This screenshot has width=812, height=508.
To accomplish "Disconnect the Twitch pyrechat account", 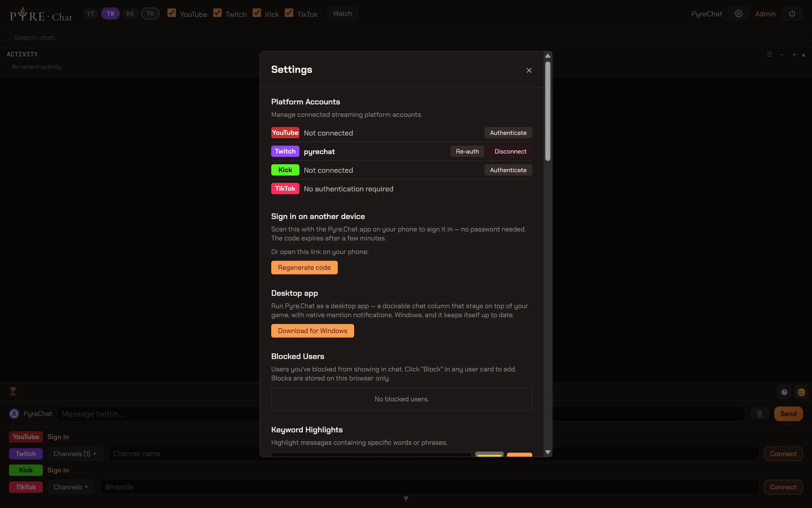I will coord(510,152).
